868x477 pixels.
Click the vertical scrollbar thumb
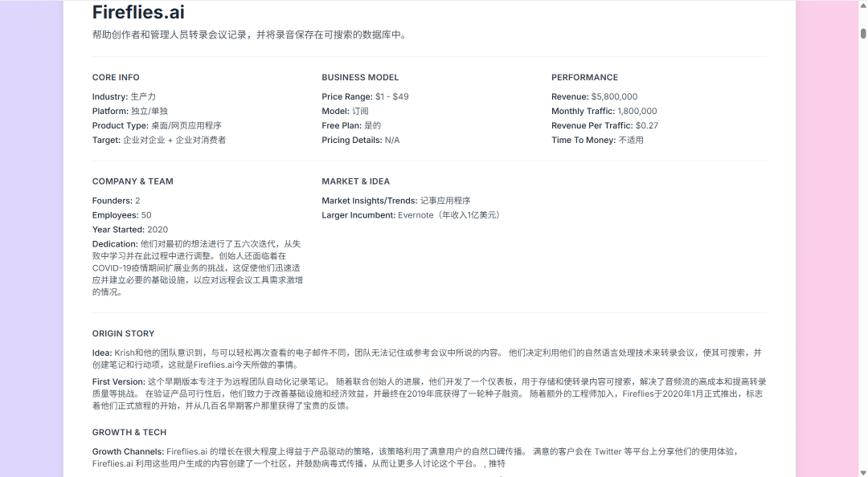tap(863, 33)
